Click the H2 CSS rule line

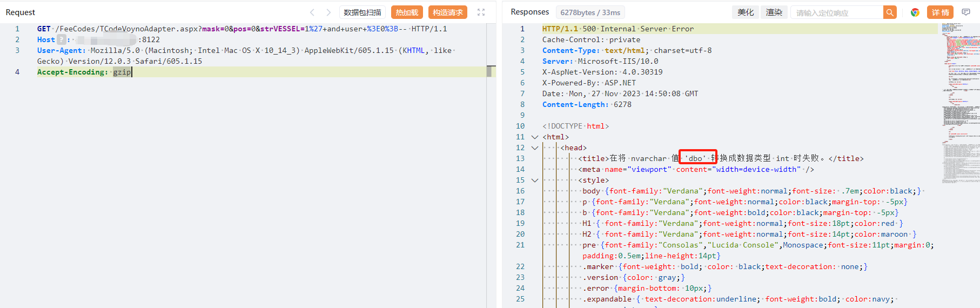point(749,234)
